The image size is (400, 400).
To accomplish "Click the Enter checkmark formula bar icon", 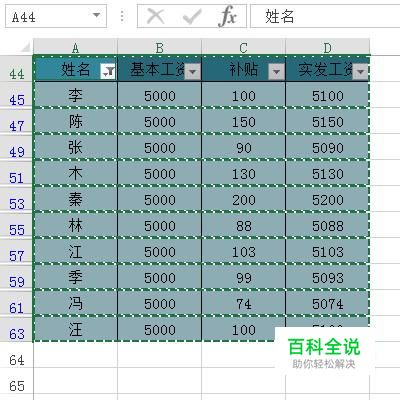I will pyautogui.click(x=192, y=16).
